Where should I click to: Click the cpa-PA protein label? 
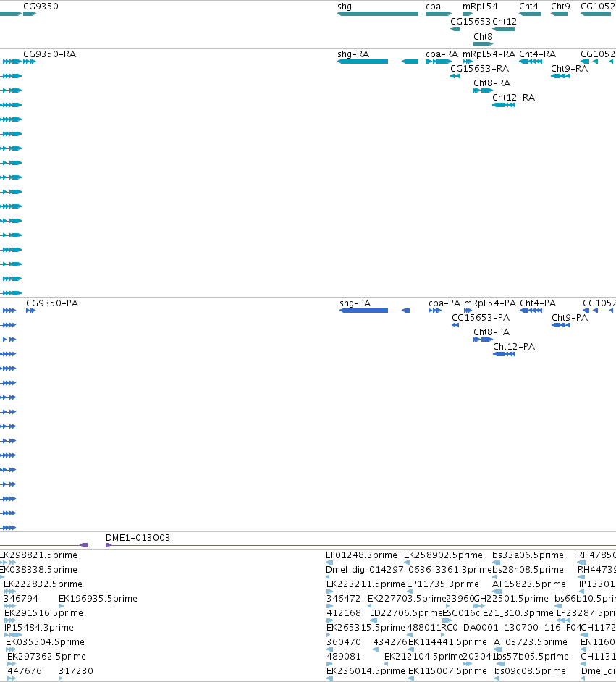[444, 303]
